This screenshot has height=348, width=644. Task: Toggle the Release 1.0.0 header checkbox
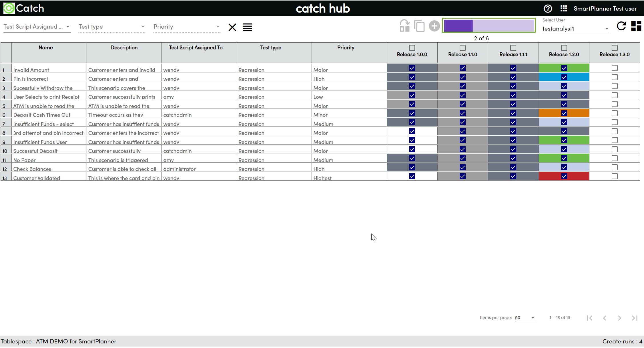pyautogui.click(x=412, y=48)
